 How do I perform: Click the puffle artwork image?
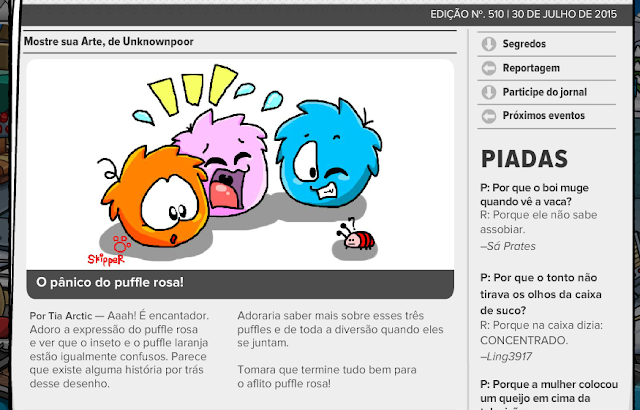coord(240,164)
